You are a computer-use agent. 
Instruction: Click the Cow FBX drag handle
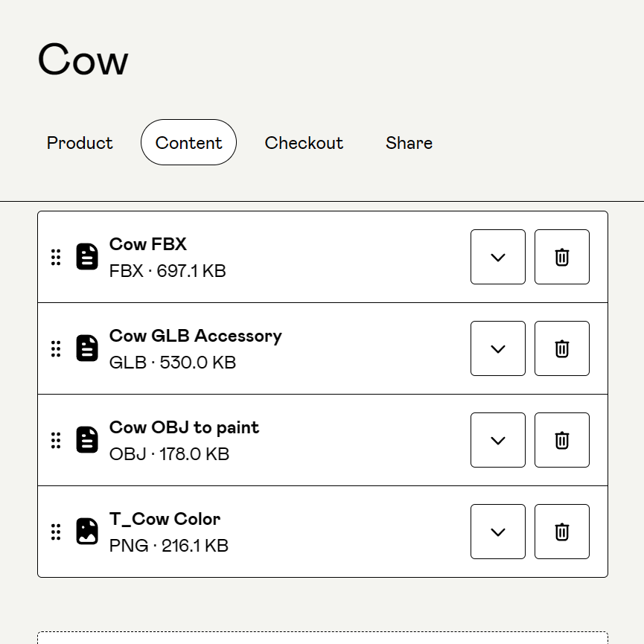(56, 257)
